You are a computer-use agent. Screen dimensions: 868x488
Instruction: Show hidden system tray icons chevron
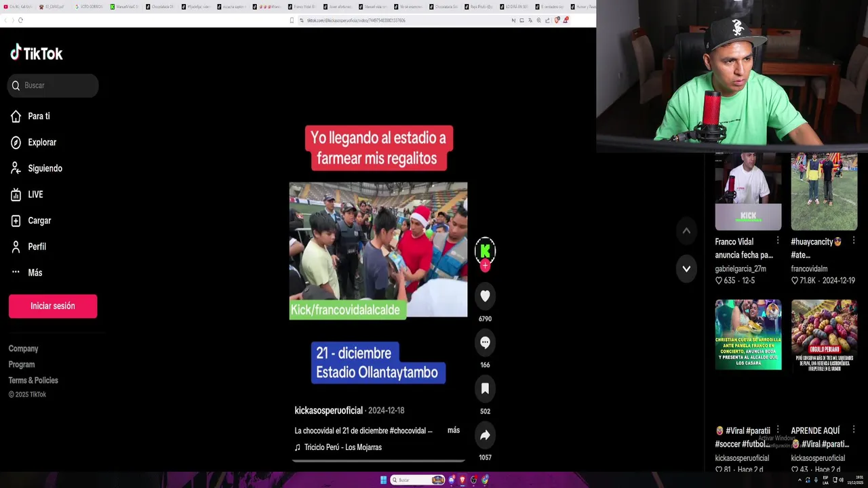(800, 480)
